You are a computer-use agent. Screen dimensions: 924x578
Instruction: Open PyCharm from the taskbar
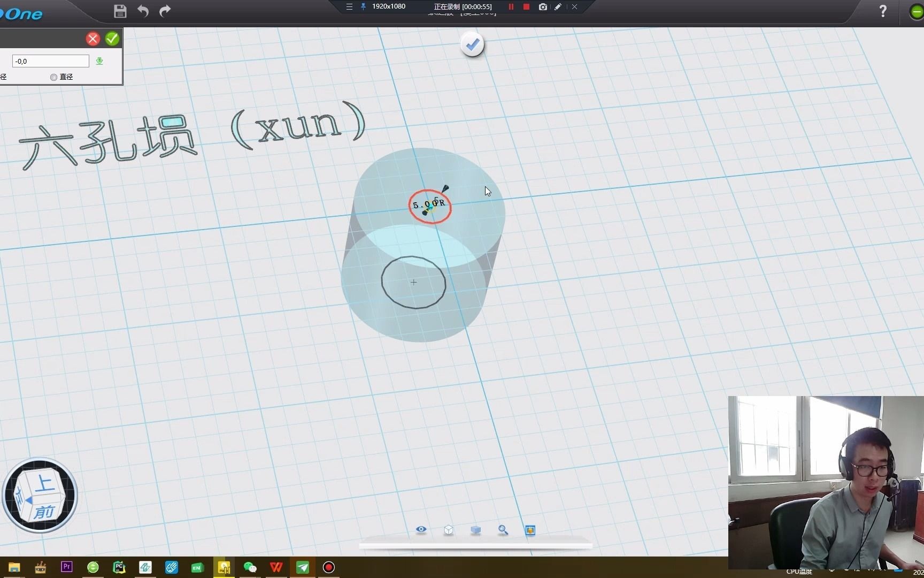click(x=119, y=567)
